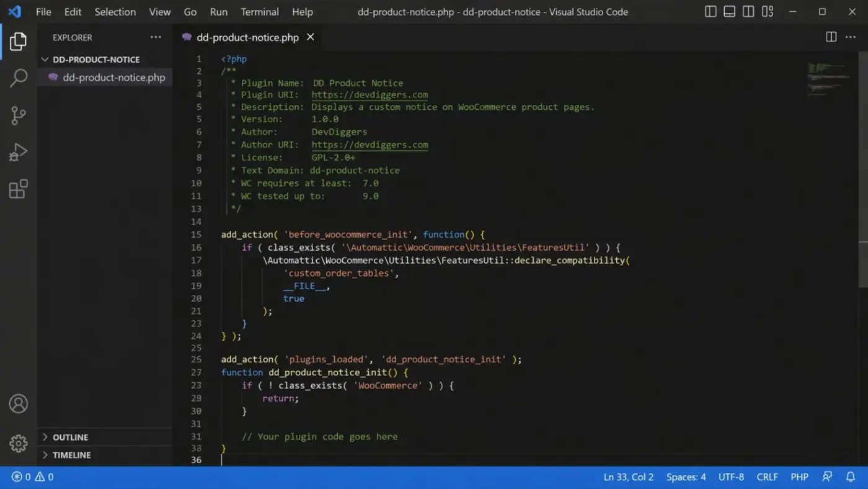
Task: Select dd-product-notice.php in the explorer tree
Action: (105, 78)
